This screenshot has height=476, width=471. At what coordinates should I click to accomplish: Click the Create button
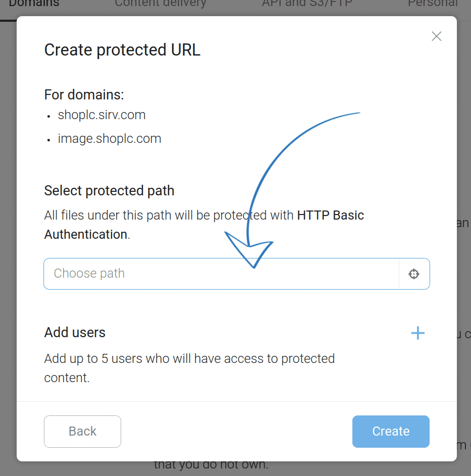tap(391, 431)
